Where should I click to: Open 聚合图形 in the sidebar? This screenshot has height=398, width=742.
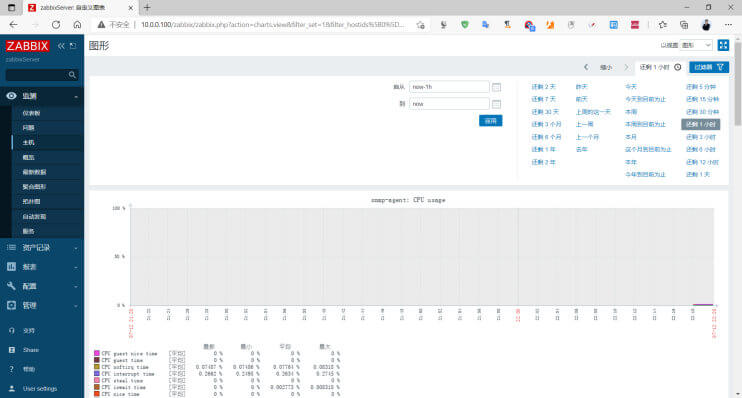[34, 186]
